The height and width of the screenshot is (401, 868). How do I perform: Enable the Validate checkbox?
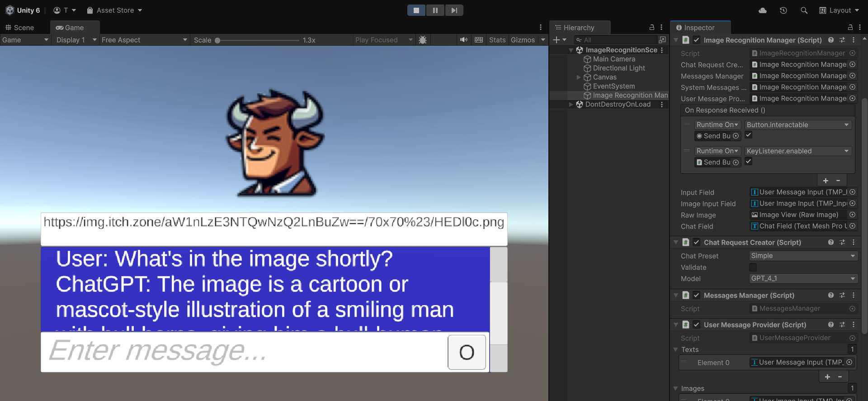[753, 267]
